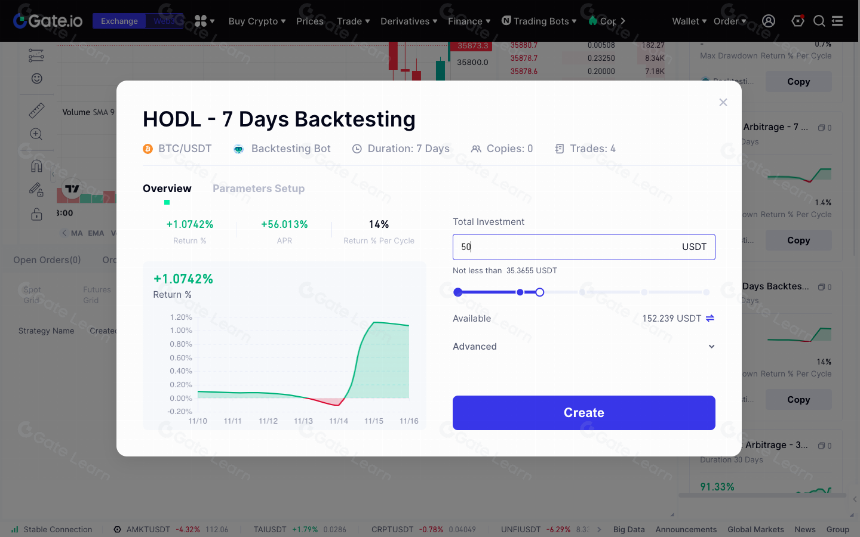This screenshot has height=537, width=860.
Task: Toggle the magnet mode tool in chart sidebar
Action: pos(36,166)
